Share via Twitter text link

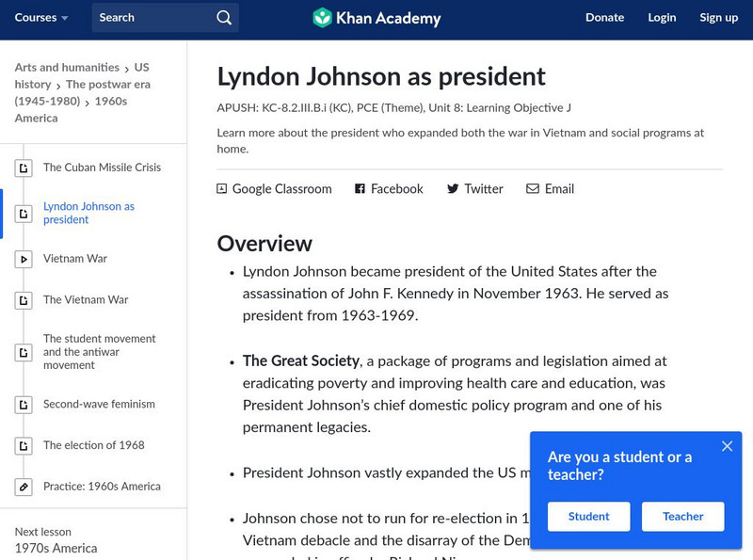tap(483, 189)
